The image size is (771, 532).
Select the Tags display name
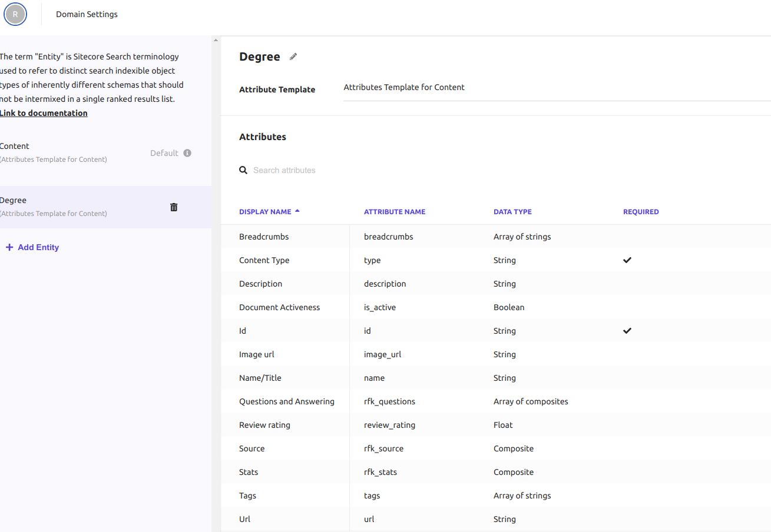(247, 496)
